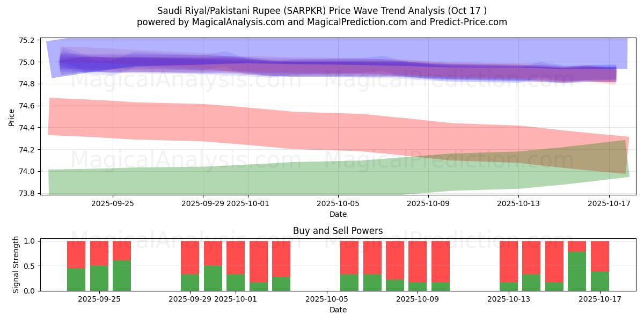Click the 'Buy and Sell Powers' chart title
This screenshot has width=644, height=322.
(338, 231)
